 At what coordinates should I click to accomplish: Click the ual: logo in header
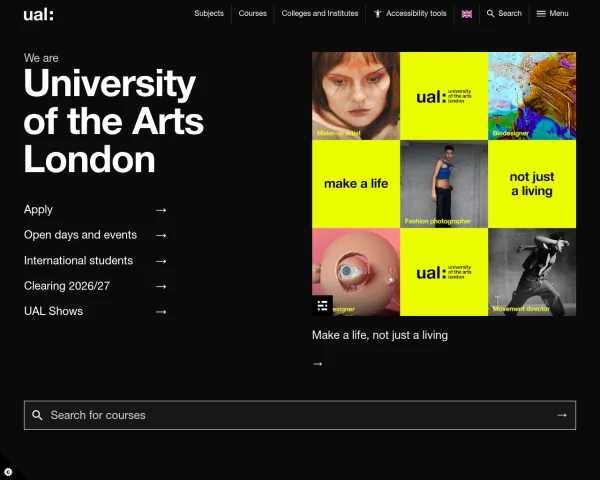38,15
